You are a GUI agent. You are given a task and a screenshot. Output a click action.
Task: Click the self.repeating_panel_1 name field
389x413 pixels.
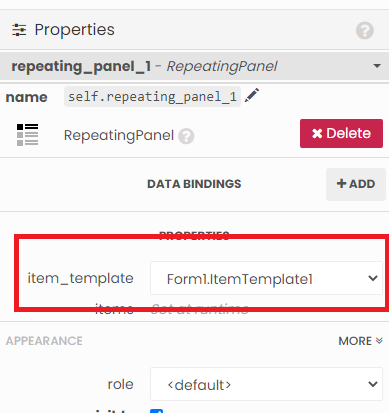click(152, 97)
